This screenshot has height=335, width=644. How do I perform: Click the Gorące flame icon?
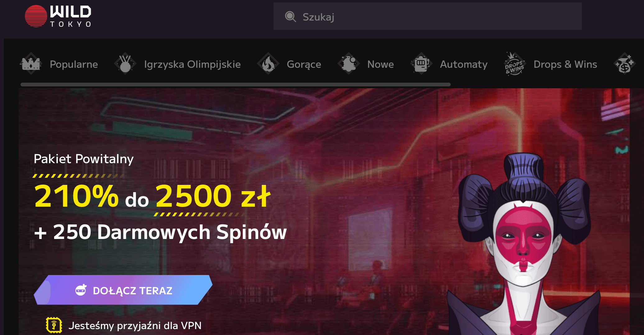(268, 64)
